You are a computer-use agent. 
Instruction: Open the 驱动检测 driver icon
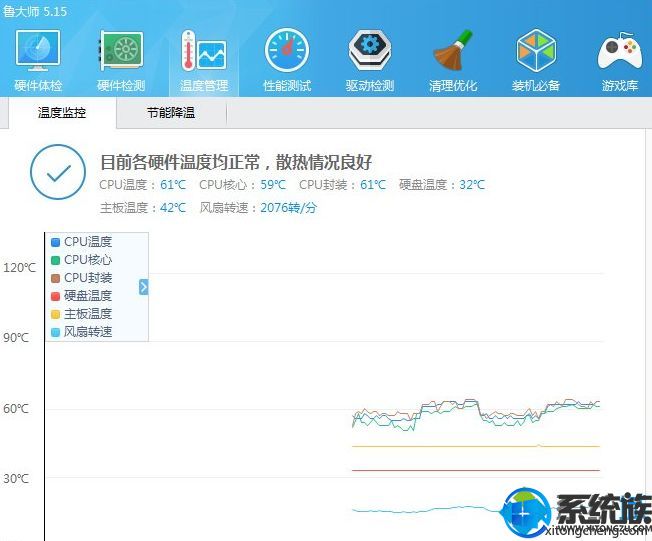point(370,60)
